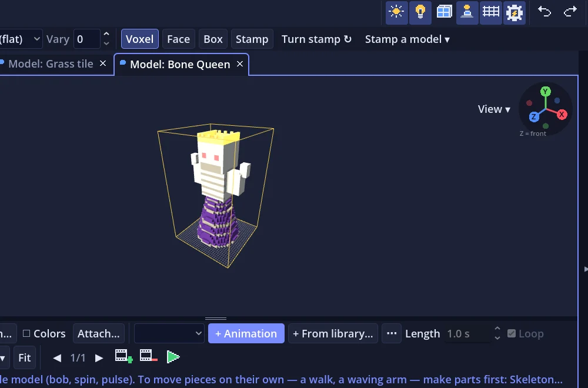Viewport: 588px width, 388px height.
Task: Click the + Animation button
Action: coord(246,333)
